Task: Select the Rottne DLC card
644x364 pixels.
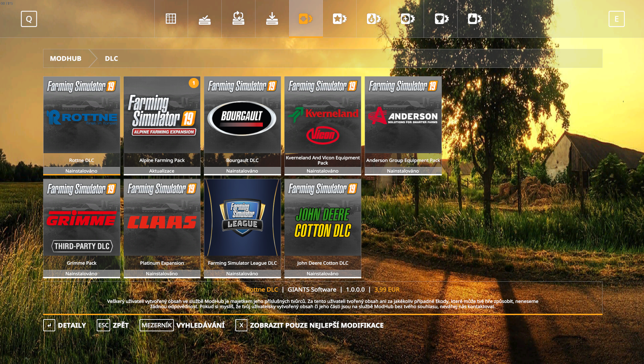Action: point(82,125)
